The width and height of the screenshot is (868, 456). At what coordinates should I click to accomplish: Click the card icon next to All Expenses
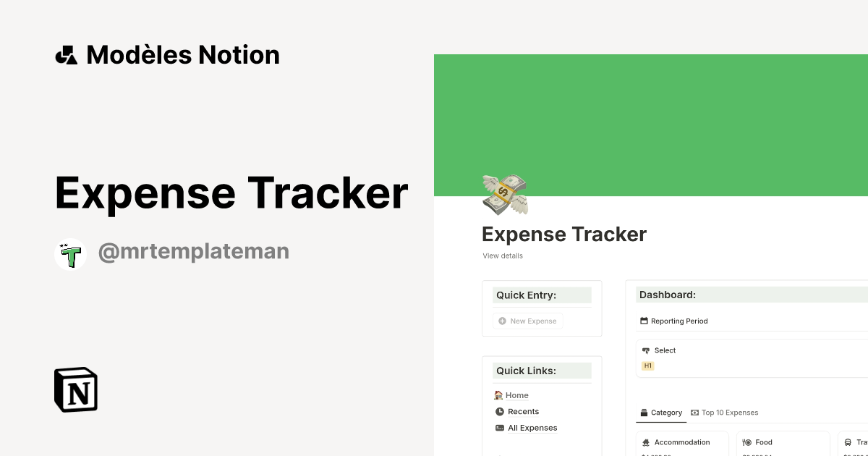click(x=499, y=428)
